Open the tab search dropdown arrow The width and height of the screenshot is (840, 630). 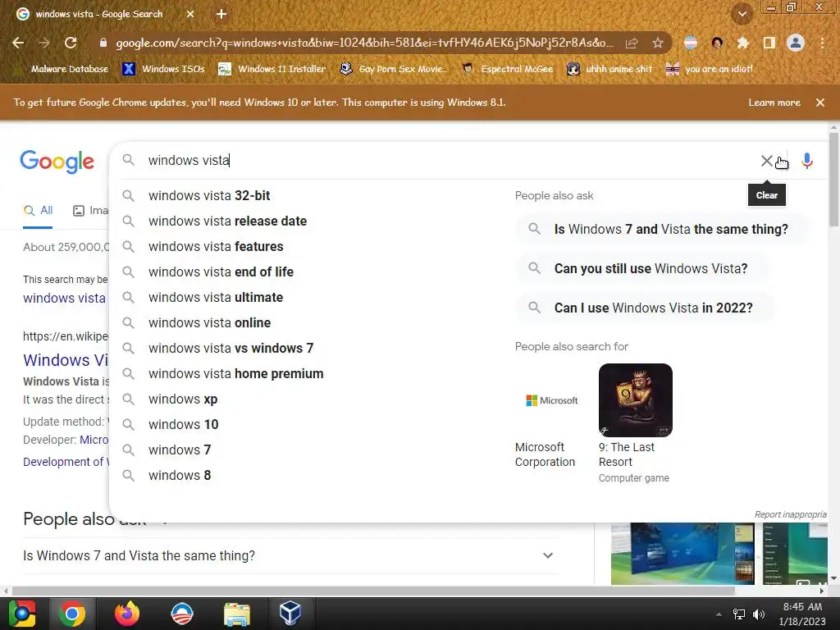(742, 14)
